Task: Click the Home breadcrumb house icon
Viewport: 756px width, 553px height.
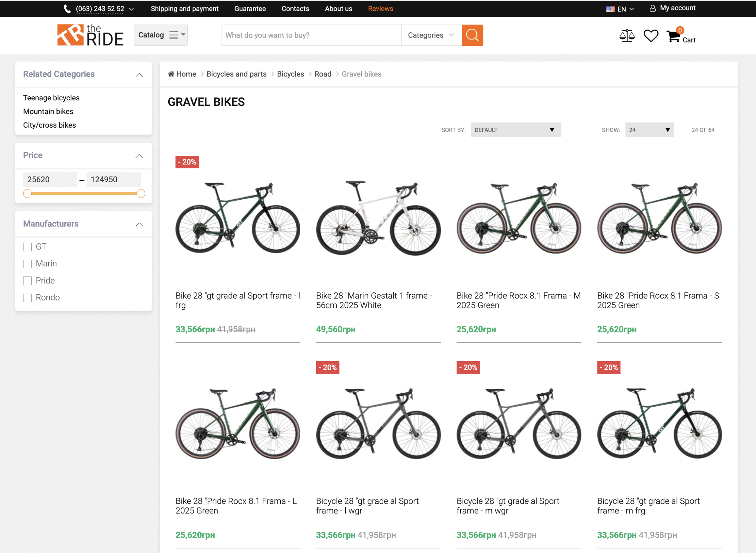Action: (171, 74)
